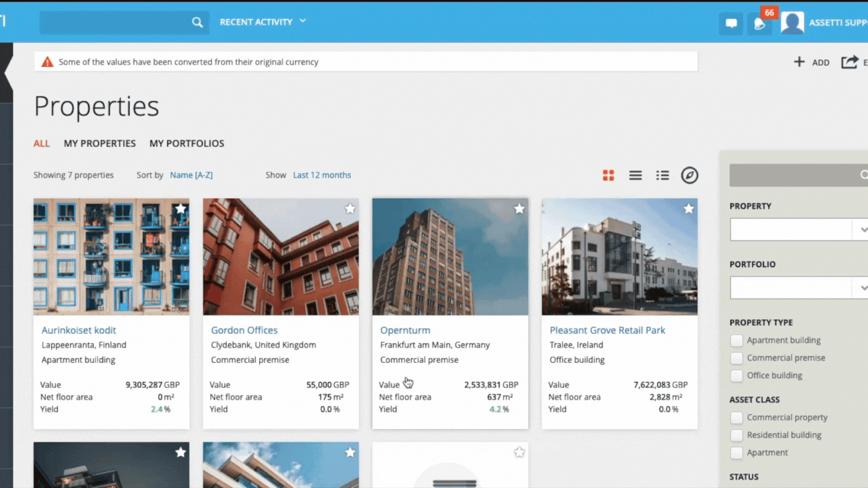Open Aurinkoiset kodit building thumbnail
The image size is (868, 488).
112,257
